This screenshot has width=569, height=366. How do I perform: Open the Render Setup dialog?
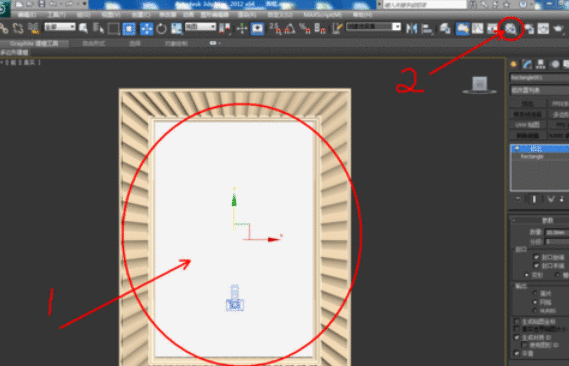[x=529, y=28]
